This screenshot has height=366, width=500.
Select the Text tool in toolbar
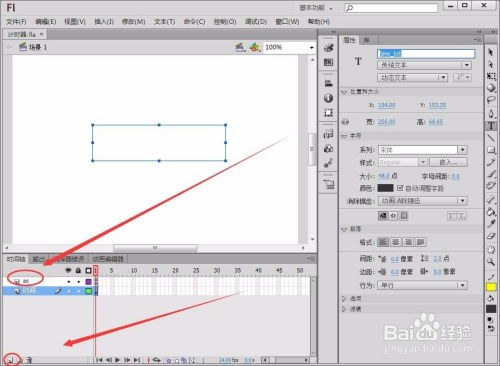tap(491, 126)
